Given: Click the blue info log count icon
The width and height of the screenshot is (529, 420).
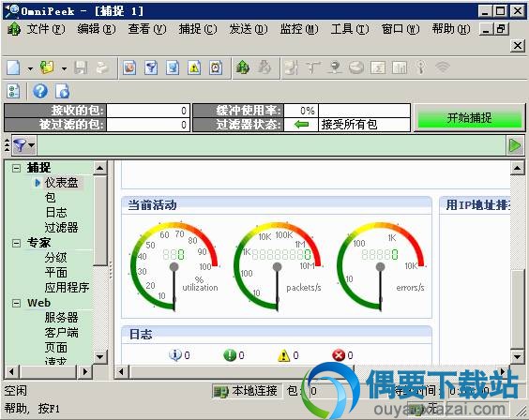Looking at the screenshot, I should coord(175,355).
